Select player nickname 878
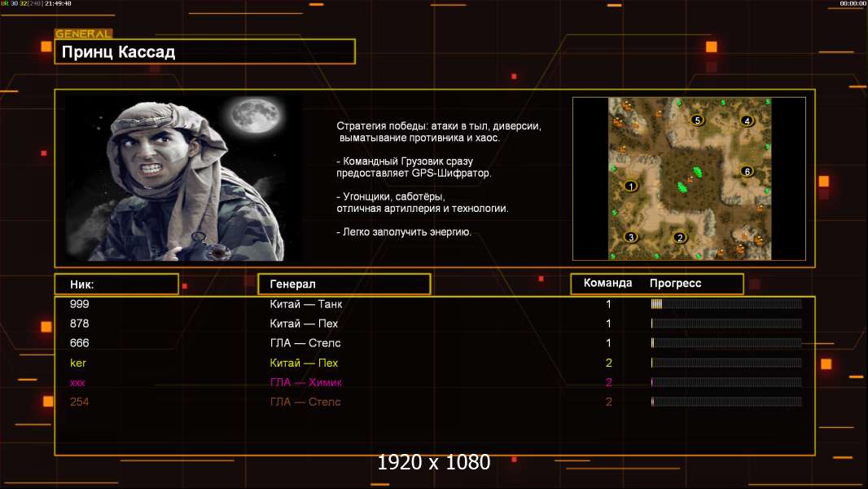 click(x=79, y=324)
